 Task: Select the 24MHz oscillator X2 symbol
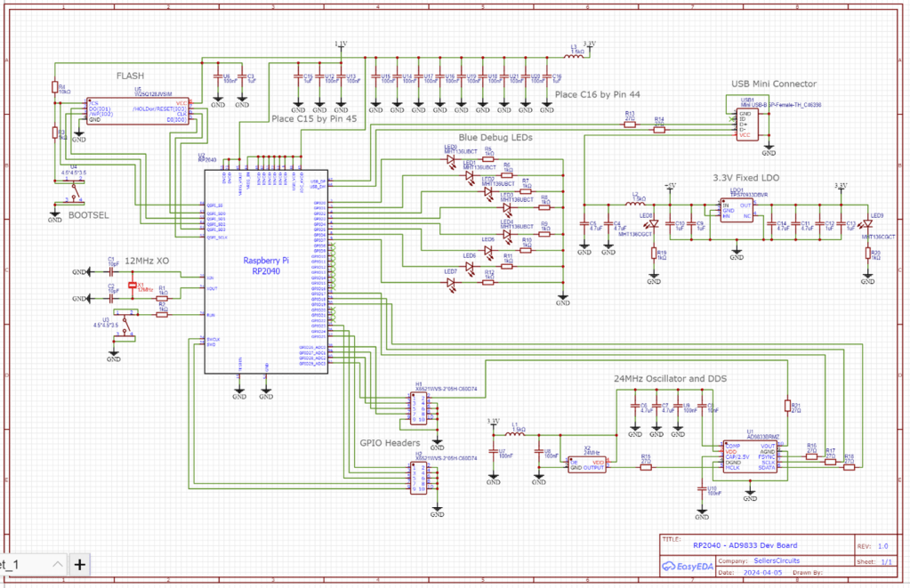click(x=587, y=464)
